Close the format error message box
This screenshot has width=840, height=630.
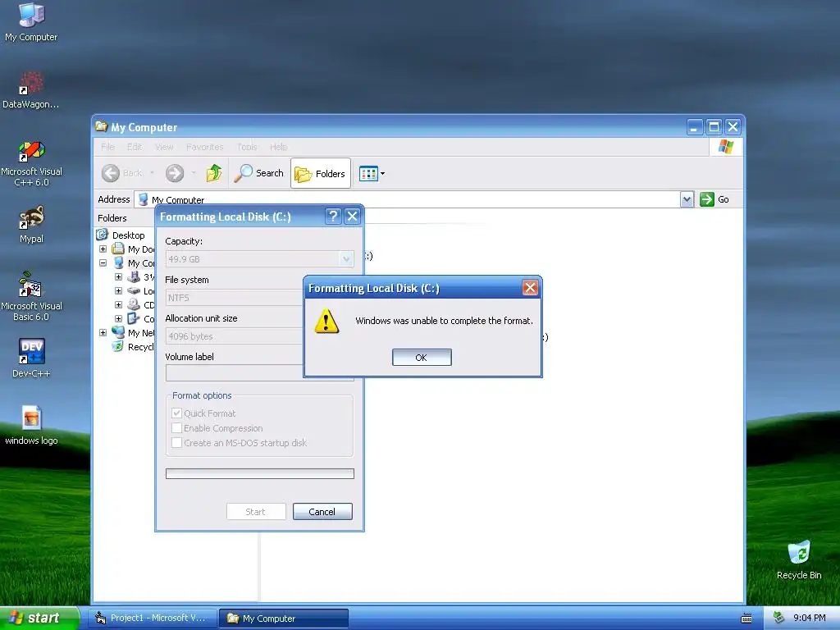tap(530, 288)
